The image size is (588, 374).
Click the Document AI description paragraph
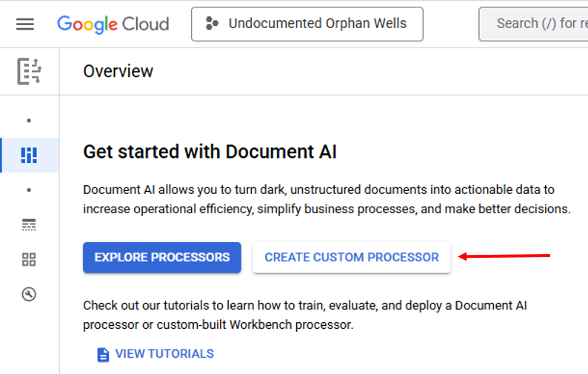pyautogui.click(x=326, y=199)
